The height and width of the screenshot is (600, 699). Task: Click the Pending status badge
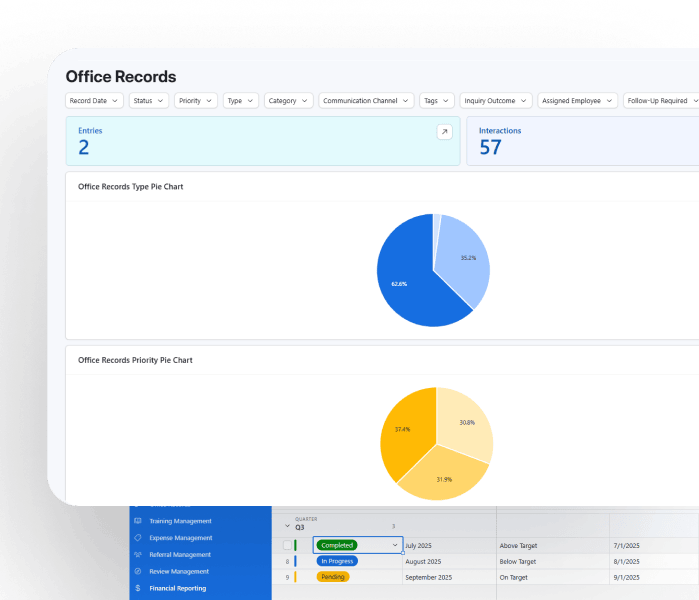pos(333,577)
